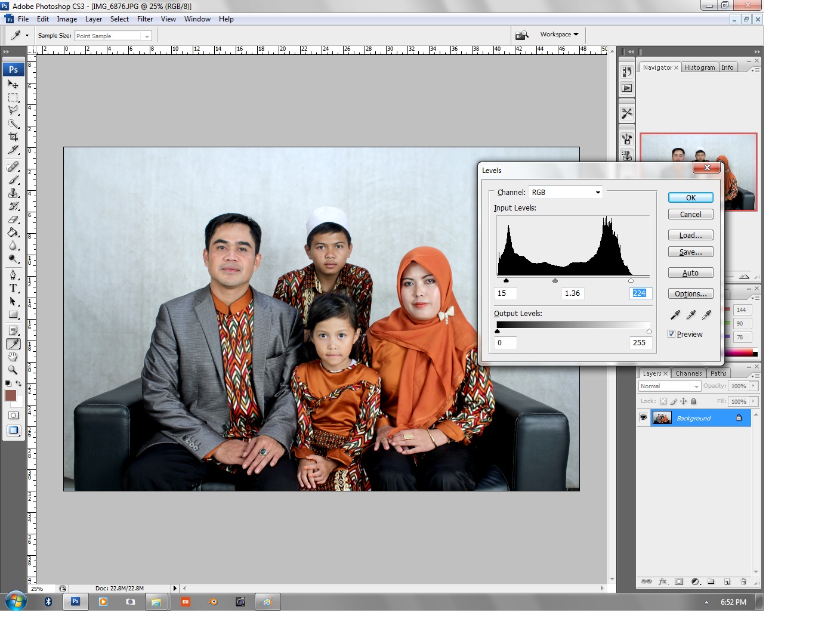Uncheck the Preview checkbox in Levels
Screen dimensions: 840x619
point(672,334)
